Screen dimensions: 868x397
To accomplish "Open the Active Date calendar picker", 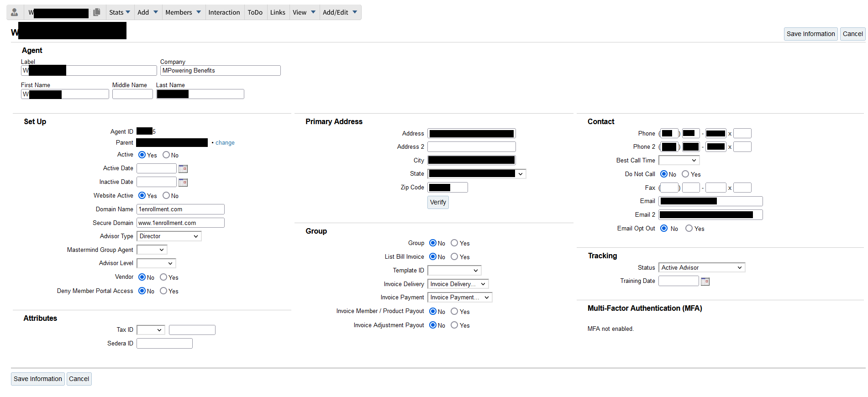I will pyautogui.click(x=183, y=169).
